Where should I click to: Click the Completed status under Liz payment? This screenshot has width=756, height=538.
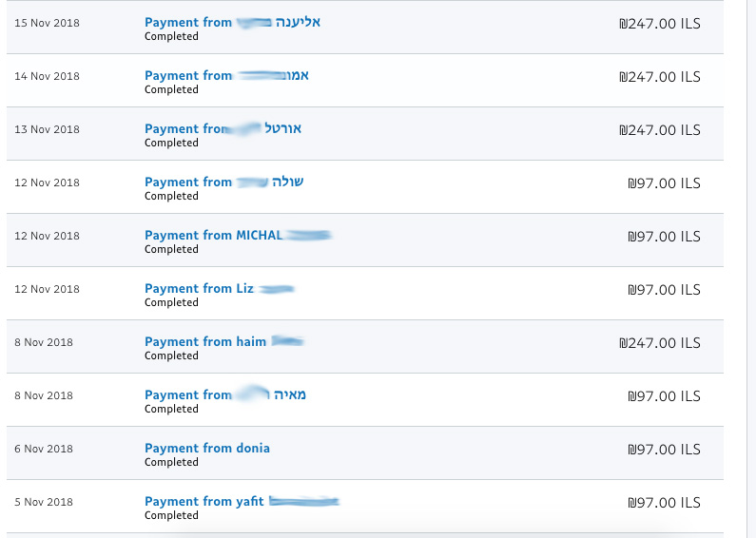171,303
